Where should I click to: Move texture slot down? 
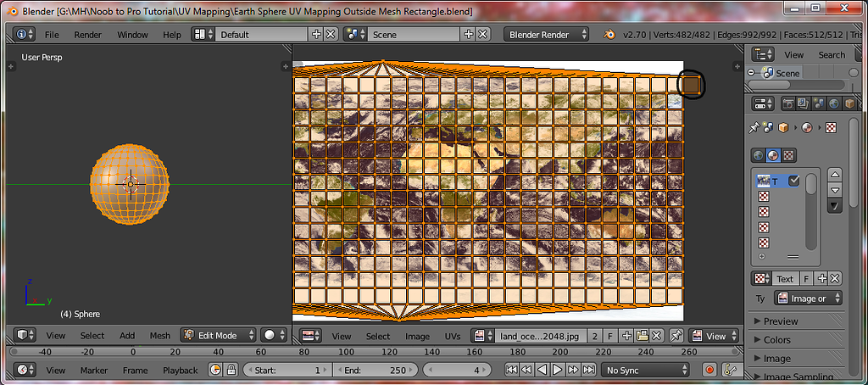tap(835, 190)
